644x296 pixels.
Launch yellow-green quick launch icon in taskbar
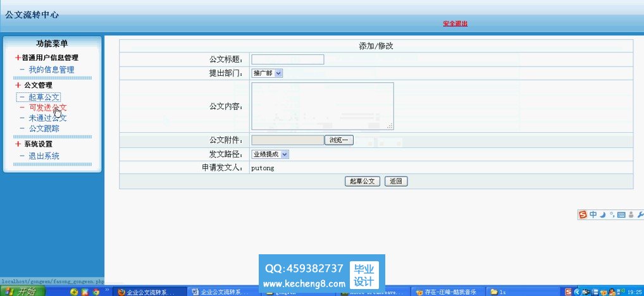tap(75, 292)
